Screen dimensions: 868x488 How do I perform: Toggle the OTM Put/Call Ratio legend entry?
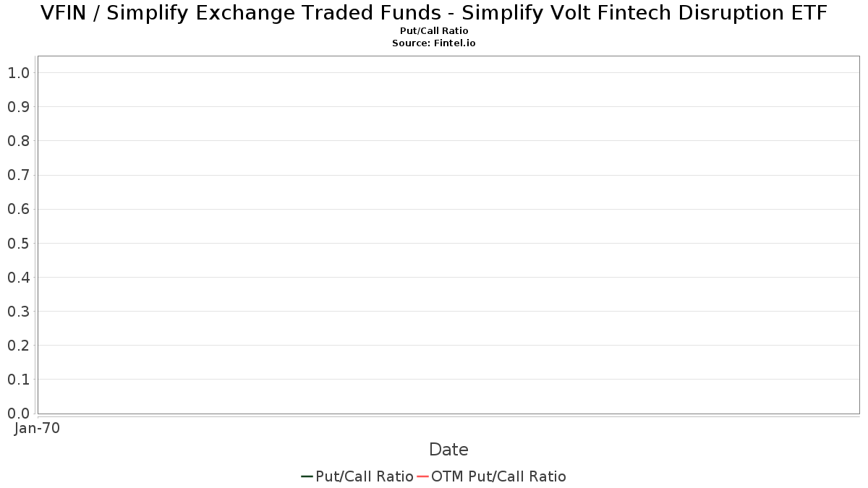point(492,476)
